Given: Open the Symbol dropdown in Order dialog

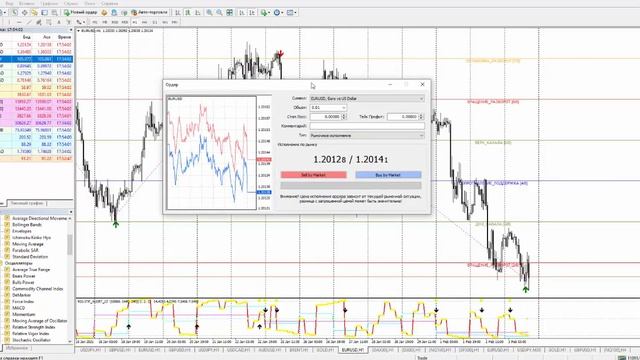Looking at the screenshot, I should 367,98.
